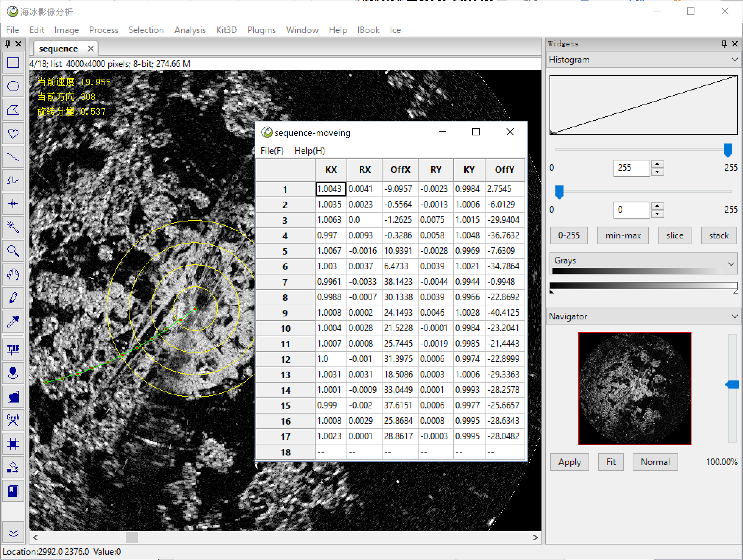
Task: Open the Grays colormap dropdown
Action: tap(731, 264)
